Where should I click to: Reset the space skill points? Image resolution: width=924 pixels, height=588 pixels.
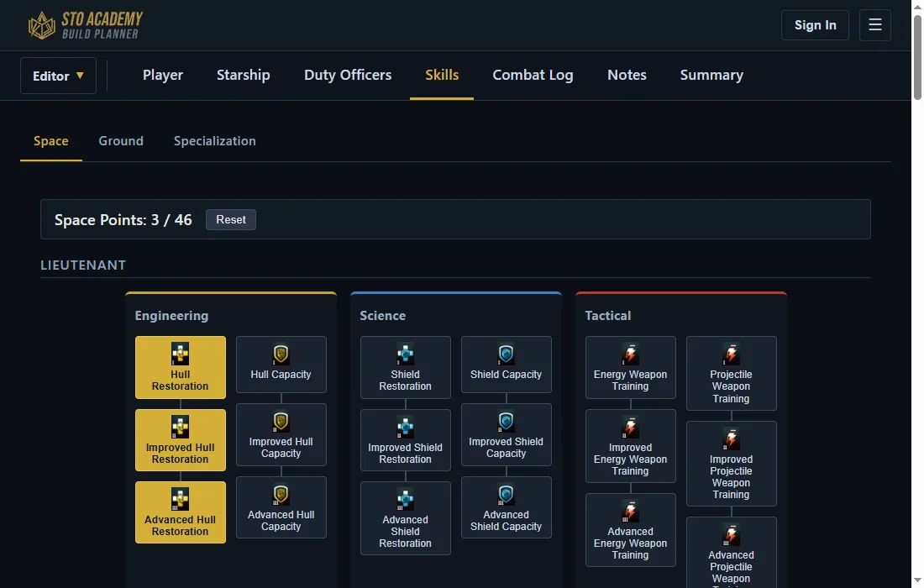231,219
